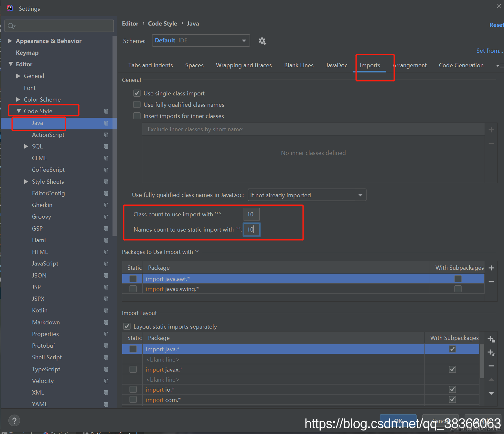504x434 pixels.
Task: Move Import Layout entry down
Action: coord(491,393)
